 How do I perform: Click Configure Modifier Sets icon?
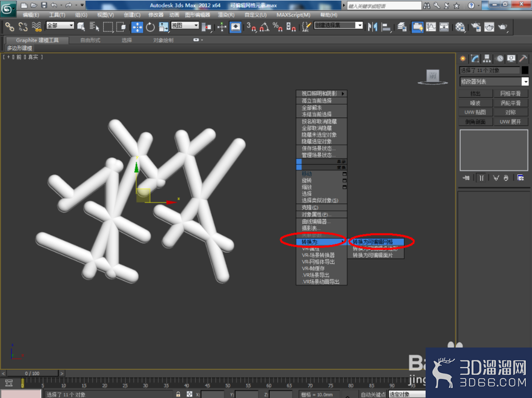[520, 177]
